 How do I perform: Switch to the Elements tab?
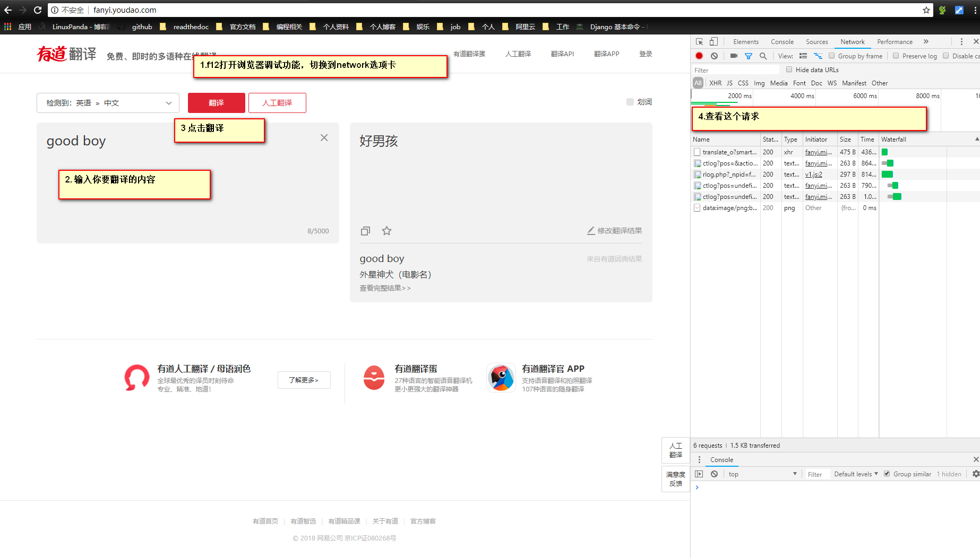click(x=746, y=41)
